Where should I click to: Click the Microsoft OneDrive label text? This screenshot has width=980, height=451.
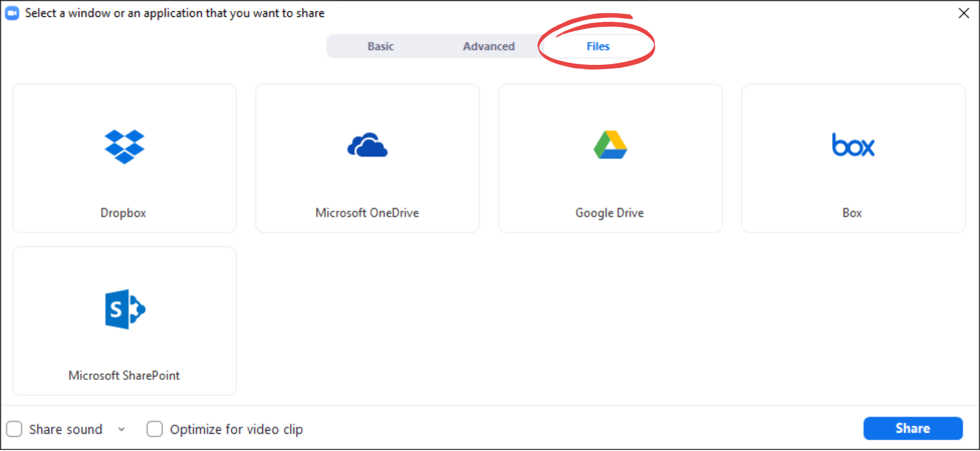367,213
